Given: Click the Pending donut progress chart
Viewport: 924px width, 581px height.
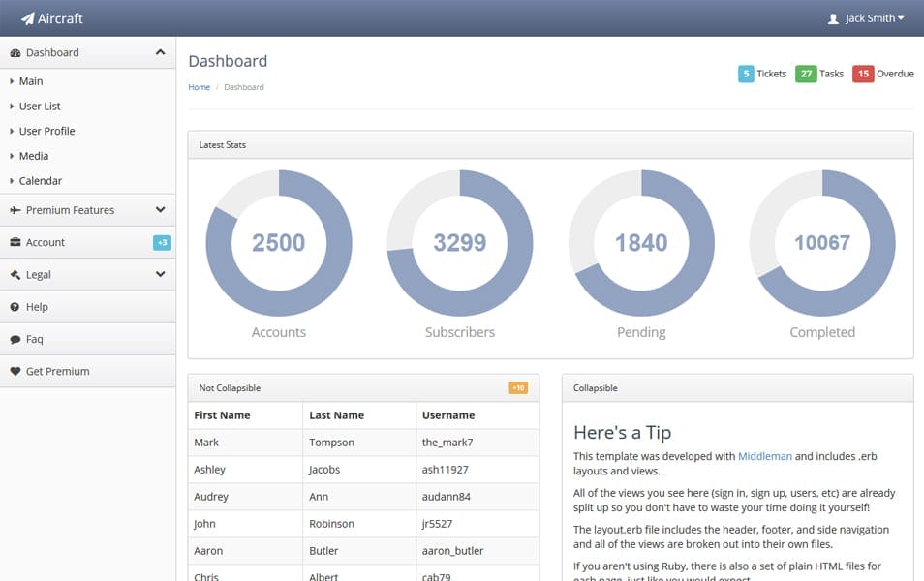Looking at the screenshot, I should pos(641,243).
